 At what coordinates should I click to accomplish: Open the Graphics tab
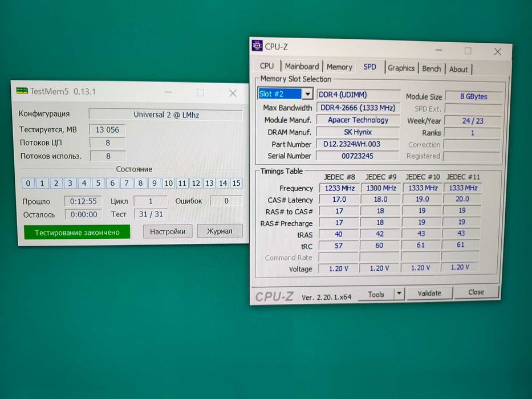click(401, 68)
